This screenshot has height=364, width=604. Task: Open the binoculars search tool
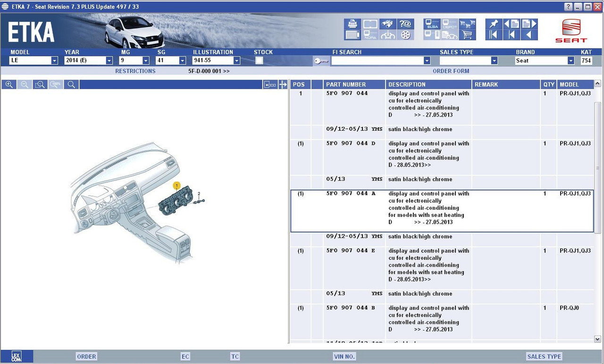[x=388, y=24]
